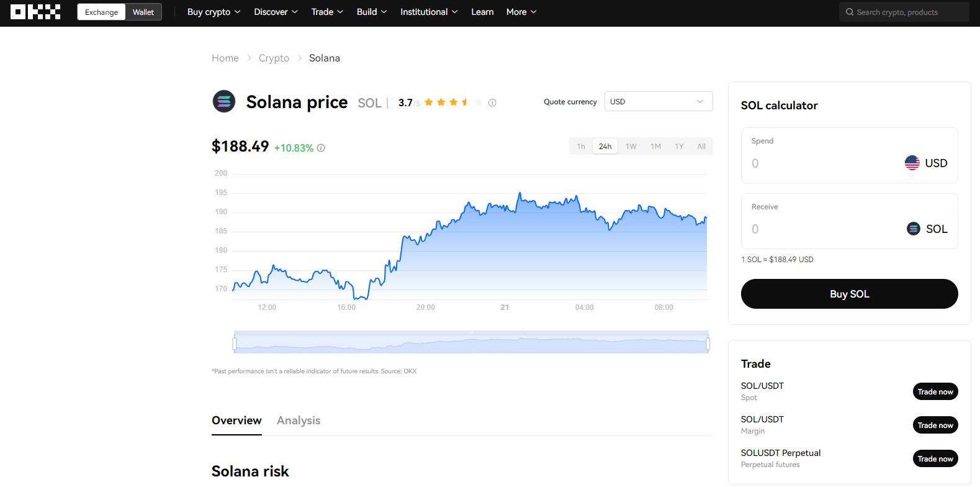Viewport: 980px width, 487px height.
Task: Click the search magnifier icon
Action: (x=850, y=12)
